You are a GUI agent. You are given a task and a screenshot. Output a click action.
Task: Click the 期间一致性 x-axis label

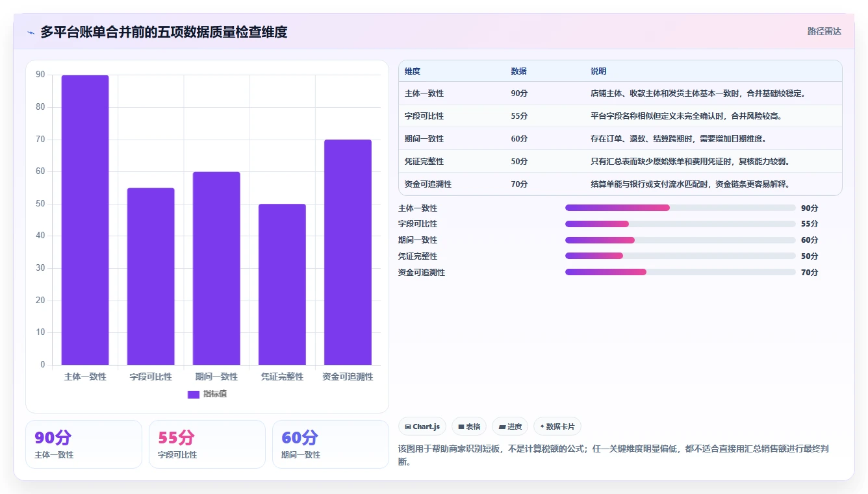[216, 377]
